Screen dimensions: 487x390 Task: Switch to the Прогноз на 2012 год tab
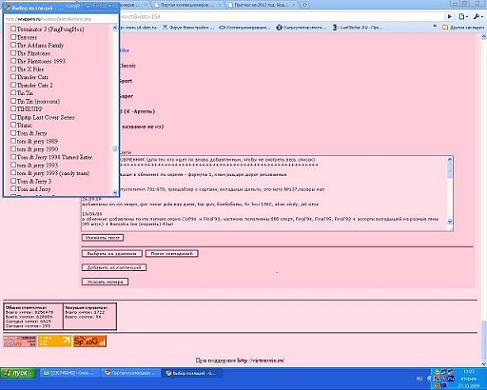(262, 5)
